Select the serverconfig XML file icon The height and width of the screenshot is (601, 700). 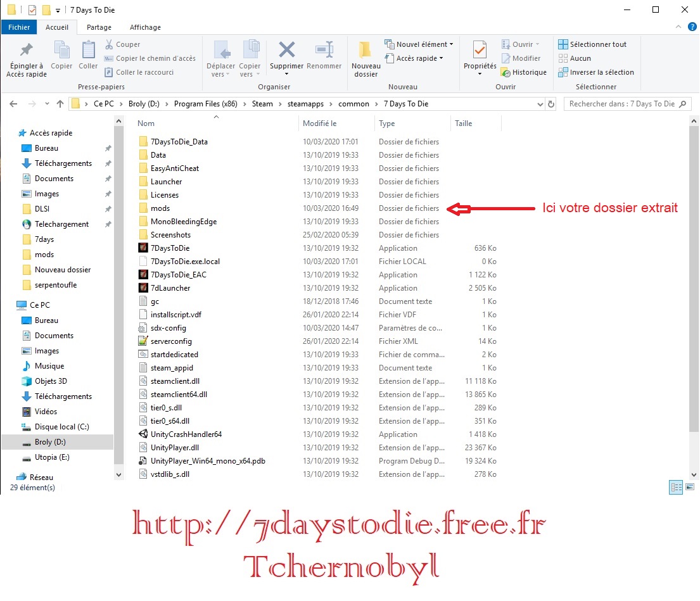click(143, 341)
